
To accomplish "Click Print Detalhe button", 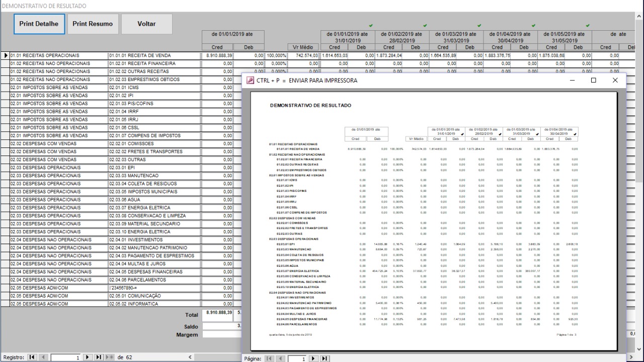I will pos(39,24).
